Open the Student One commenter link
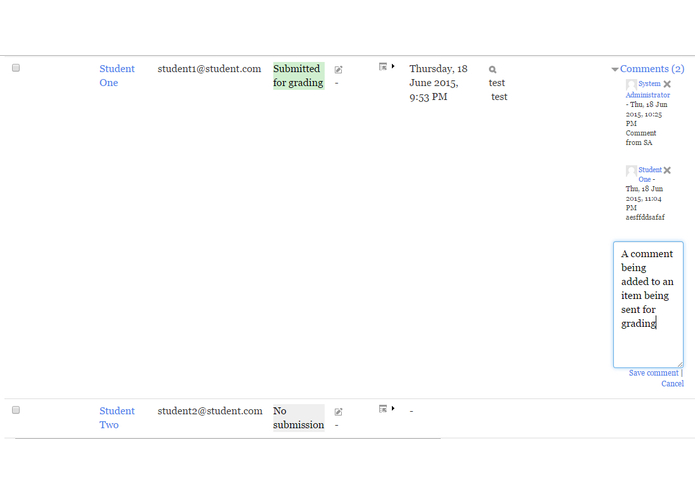695x494 pixels. (x=650, y=174)
